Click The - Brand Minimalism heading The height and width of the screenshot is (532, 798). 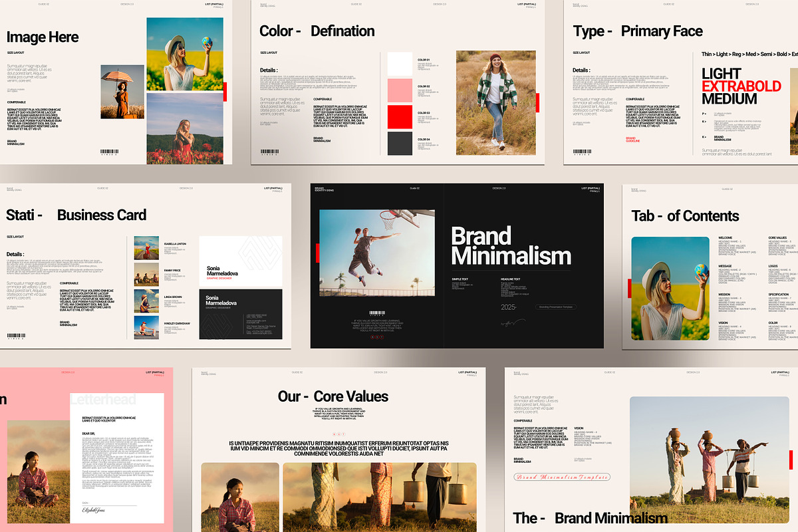(x=590, y=519)
